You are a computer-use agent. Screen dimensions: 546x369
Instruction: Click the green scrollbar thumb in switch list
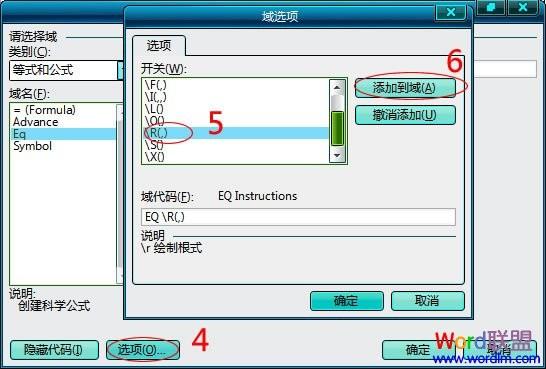click(337, 128)
